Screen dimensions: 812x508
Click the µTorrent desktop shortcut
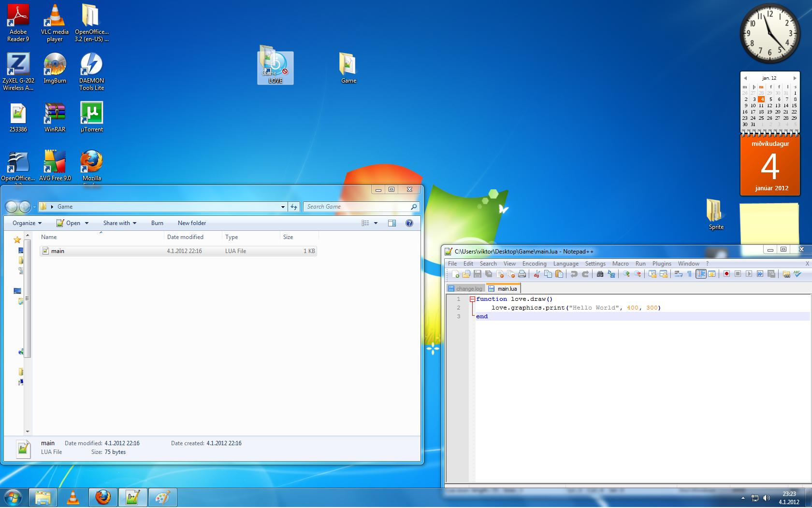coord(91,117)
